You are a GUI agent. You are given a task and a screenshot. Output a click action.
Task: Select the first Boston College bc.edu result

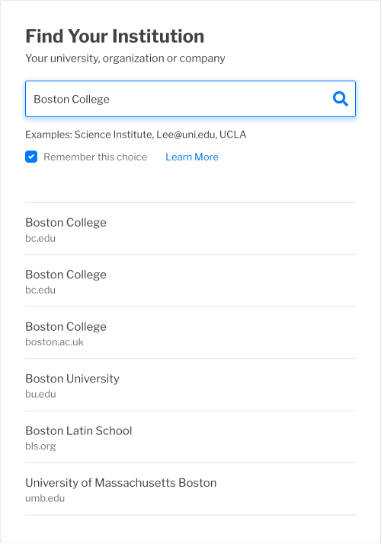(x=190, y=229)
